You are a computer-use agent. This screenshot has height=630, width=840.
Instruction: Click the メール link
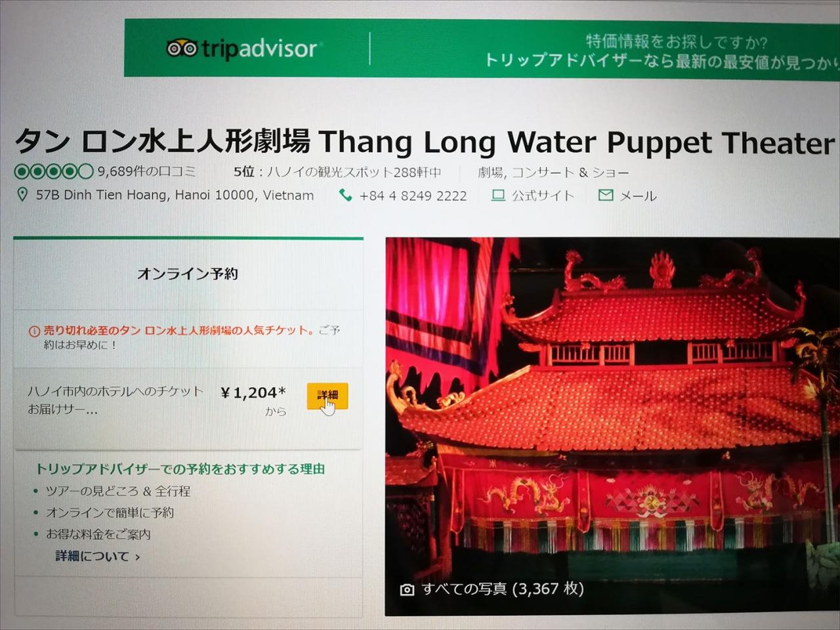638,196
